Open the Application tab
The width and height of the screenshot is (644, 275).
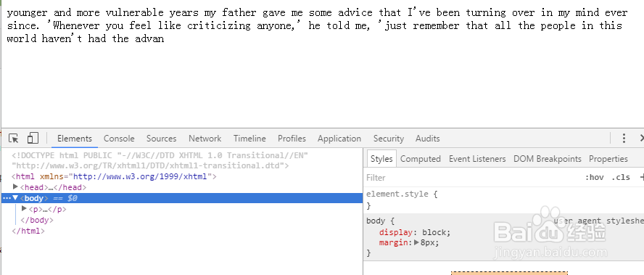pos(339,139)
